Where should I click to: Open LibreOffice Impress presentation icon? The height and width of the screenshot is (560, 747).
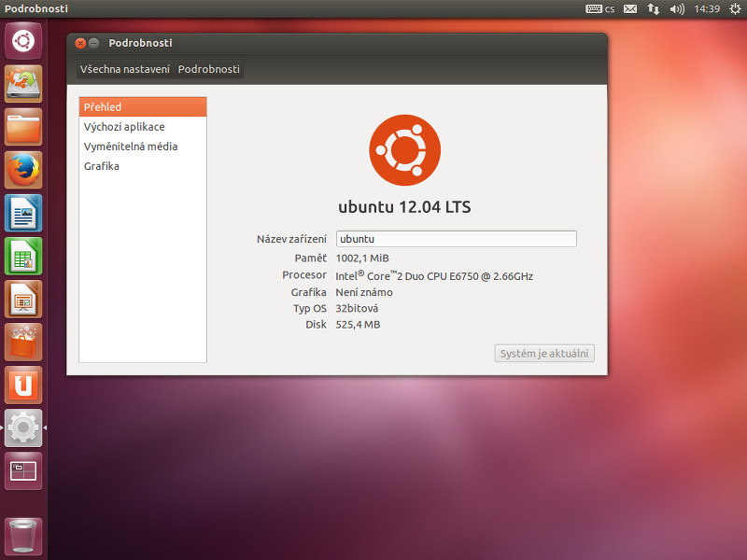click(23, 299)
